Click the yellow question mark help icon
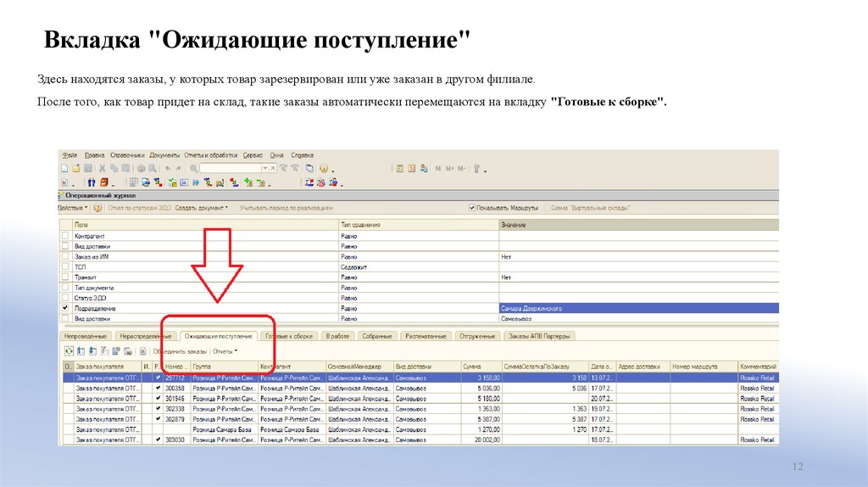 point(97,209)
